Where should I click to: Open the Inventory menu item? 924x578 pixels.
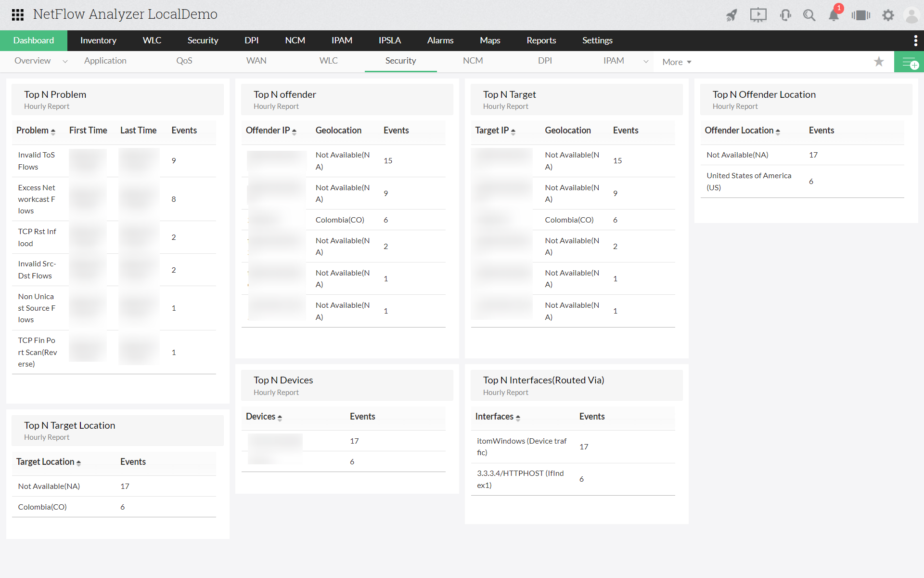98,40
